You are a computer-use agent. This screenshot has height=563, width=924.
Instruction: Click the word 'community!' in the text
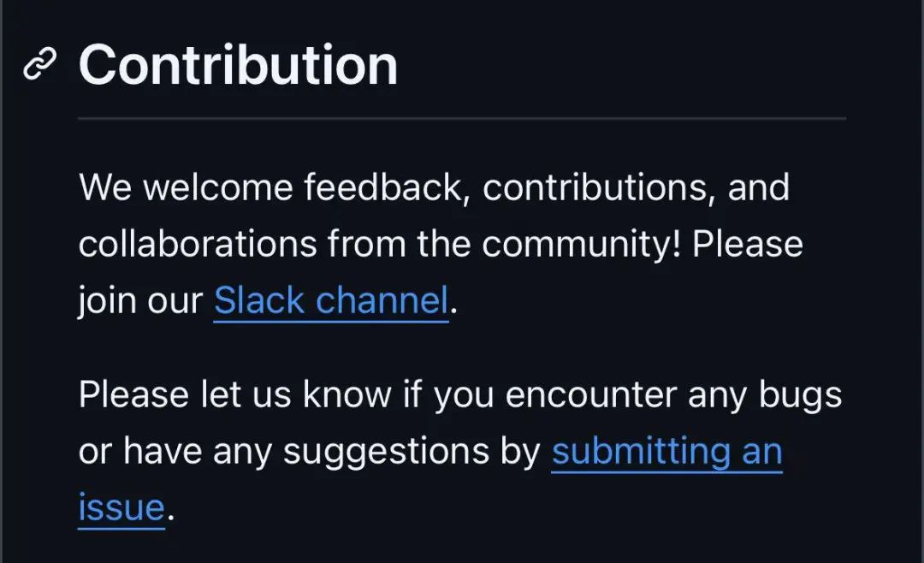coord(581,244)
